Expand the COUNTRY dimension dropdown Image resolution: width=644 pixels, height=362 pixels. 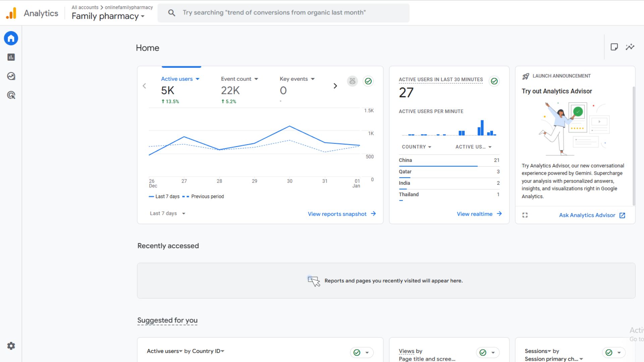(x=417, y=147)
